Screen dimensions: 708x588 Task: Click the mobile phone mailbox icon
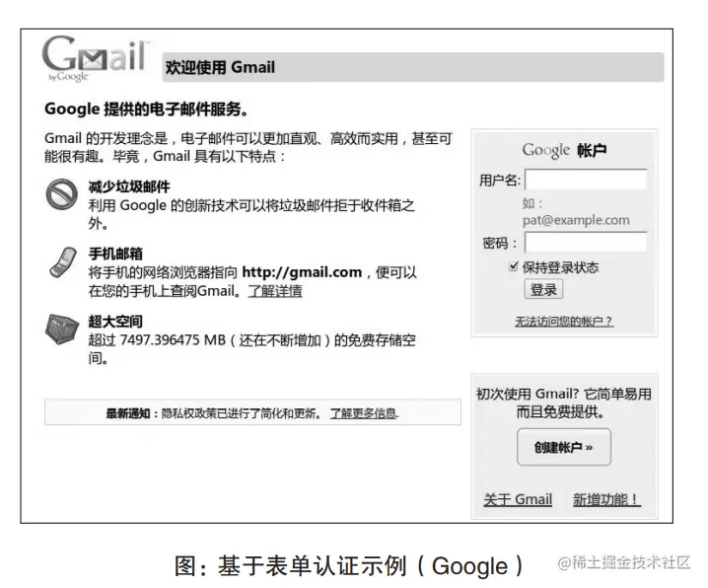63,261
